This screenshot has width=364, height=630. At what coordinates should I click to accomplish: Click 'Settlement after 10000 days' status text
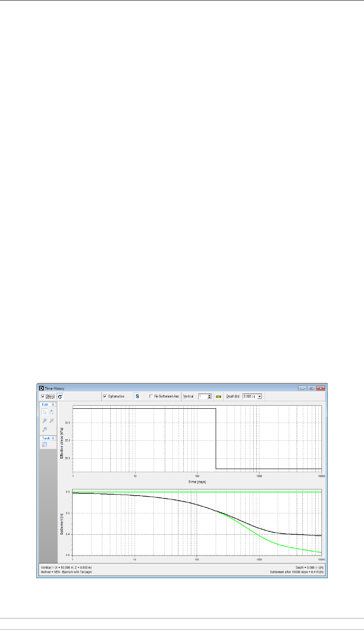[x=297, y=572]
